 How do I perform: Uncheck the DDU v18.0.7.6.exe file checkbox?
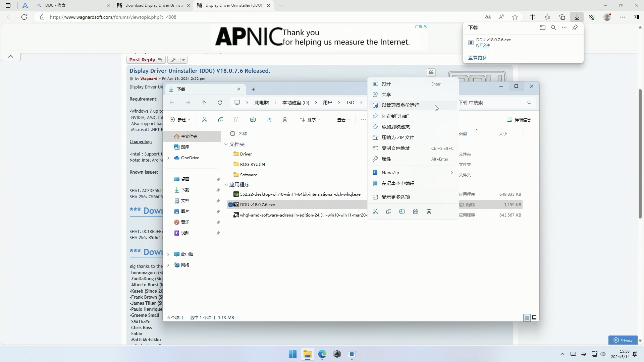coord(230,204)
